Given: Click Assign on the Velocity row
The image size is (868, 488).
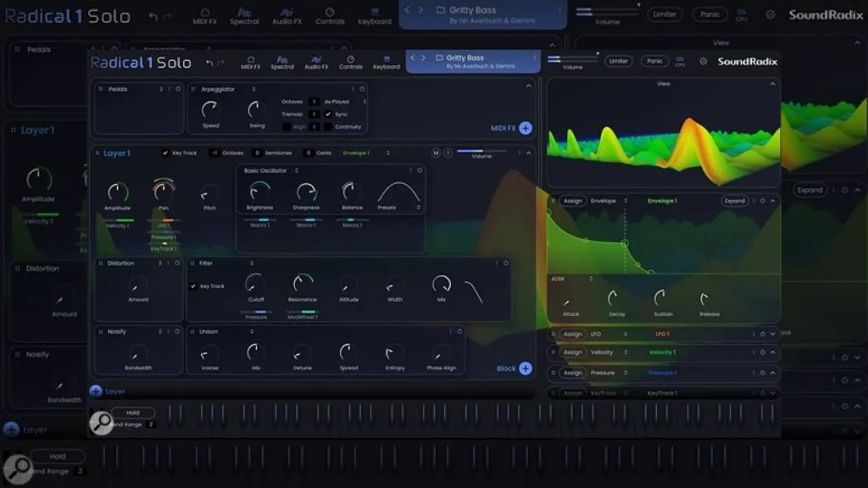Looking at the screenshot, I should 572,352.
